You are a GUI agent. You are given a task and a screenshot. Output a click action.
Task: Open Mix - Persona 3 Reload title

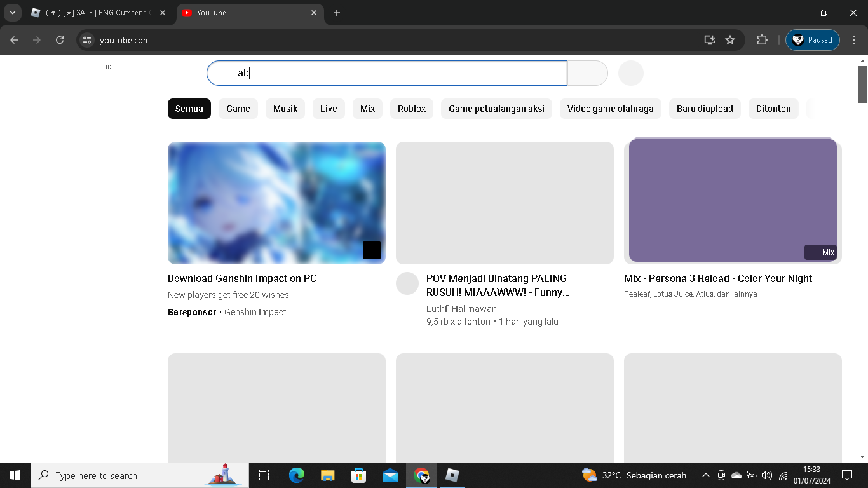tap(718, 278)
